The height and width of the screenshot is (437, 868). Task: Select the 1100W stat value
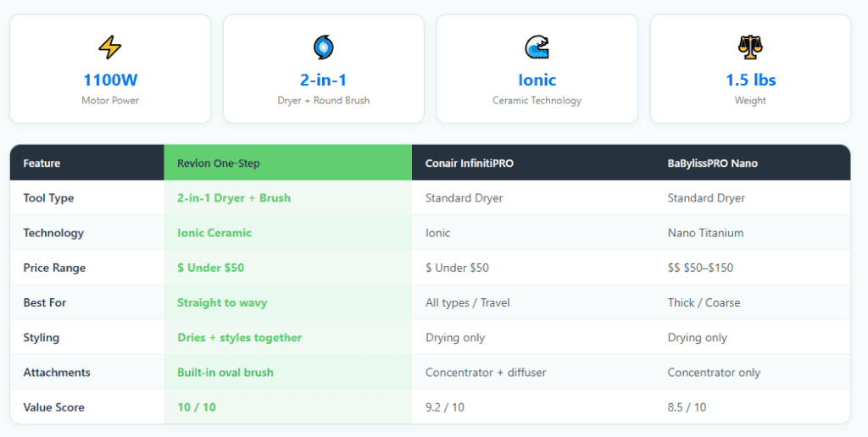[110, 80]
